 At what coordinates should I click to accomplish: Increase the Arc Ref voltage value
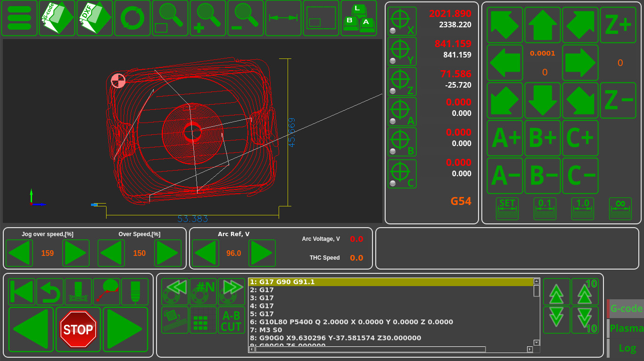click(262, 253)
